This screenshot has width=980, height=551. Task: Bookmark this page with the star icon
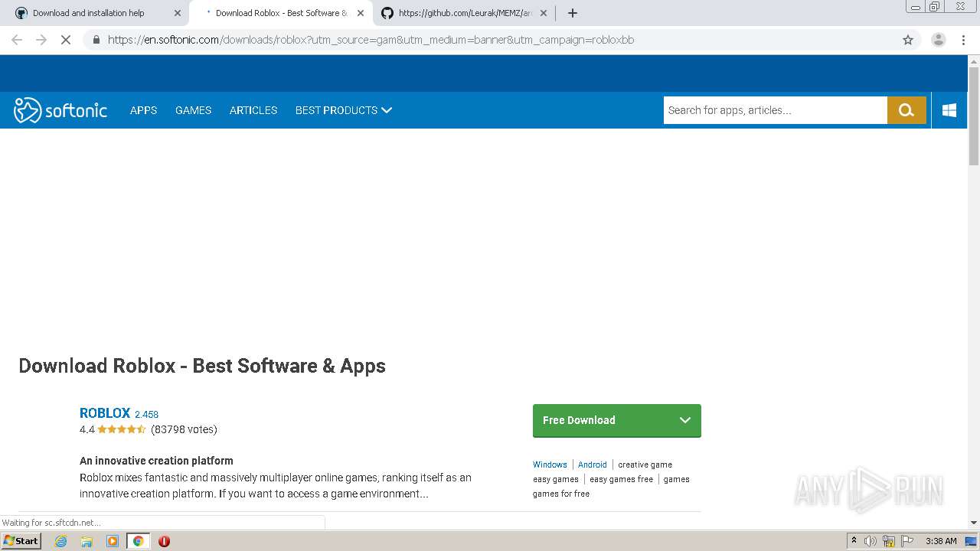click(908, 40)
